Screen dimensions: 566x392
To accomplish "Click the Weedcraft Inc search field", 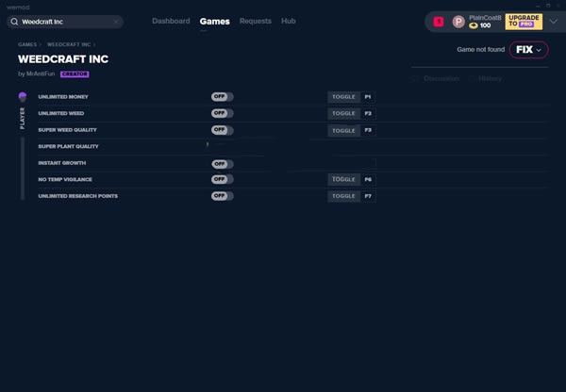I will (x=66, y=21).
